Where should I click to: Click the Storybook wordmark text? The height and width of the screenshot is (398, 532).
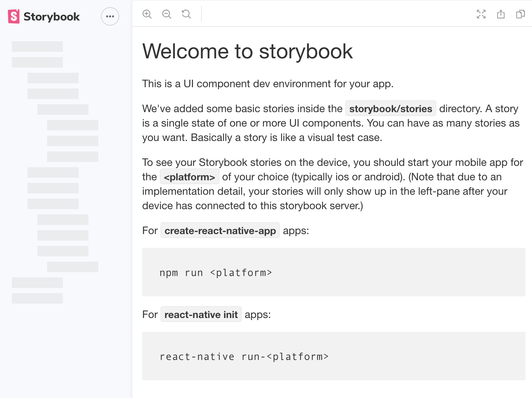point(51,17)
